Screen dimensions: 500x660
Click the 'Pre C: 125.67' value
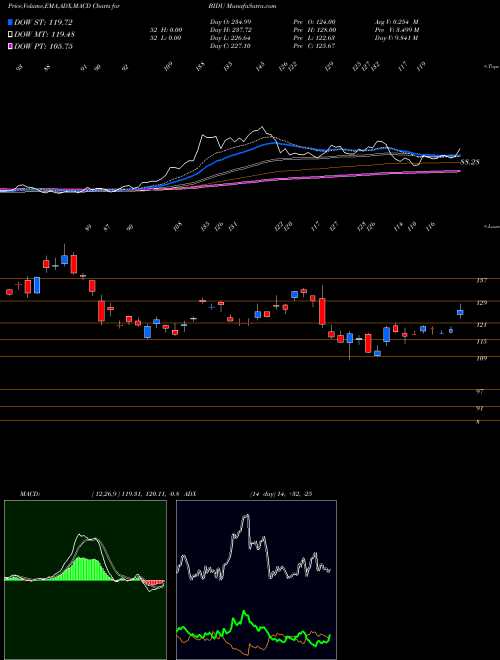(314, 46)
